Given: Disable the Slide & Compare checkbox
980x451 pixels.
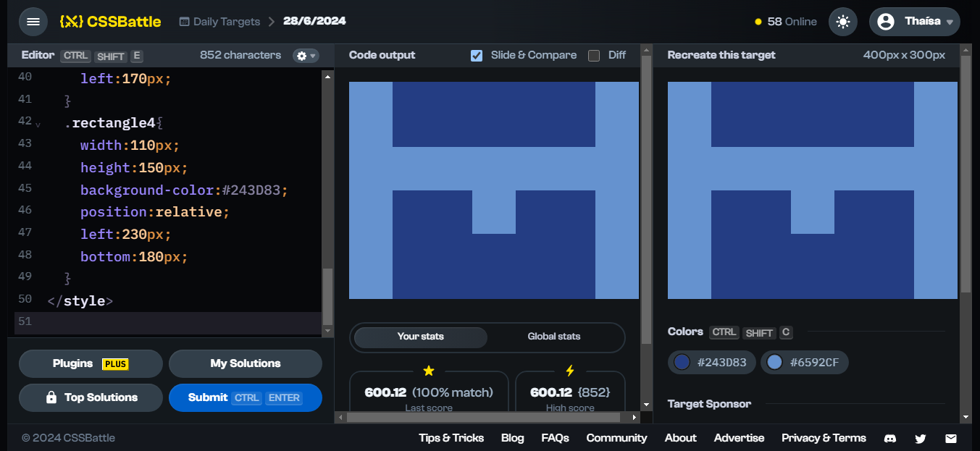Looking at the screenshot, I should [x=477, y=54].
